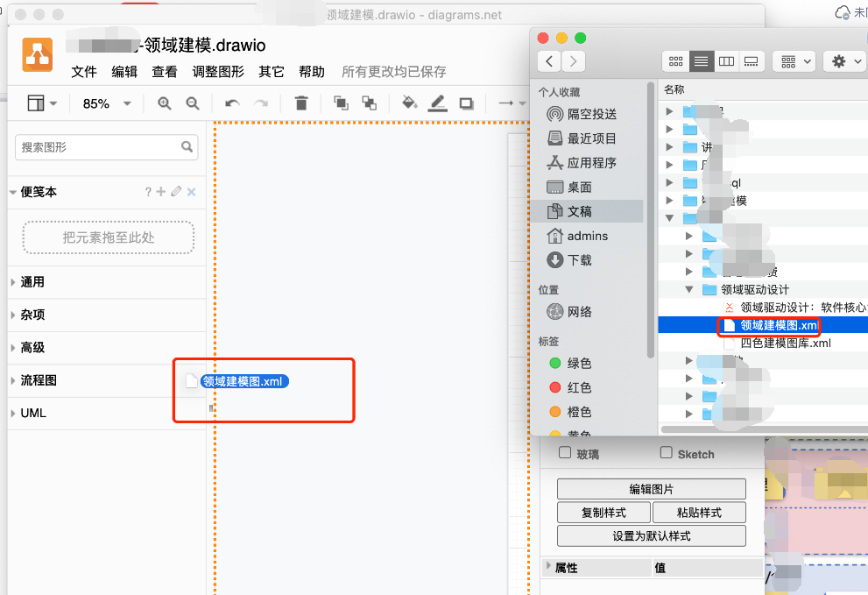Click the 编辑图片 button
Viewport: 868px width, 595px height.
tap(652, 489)
